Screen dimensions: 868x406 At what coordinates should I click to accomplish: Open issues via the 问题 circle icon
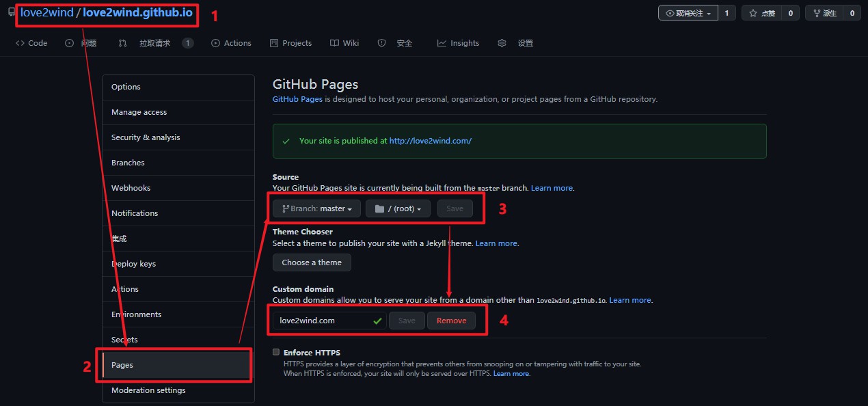click(x=69, y=43)
